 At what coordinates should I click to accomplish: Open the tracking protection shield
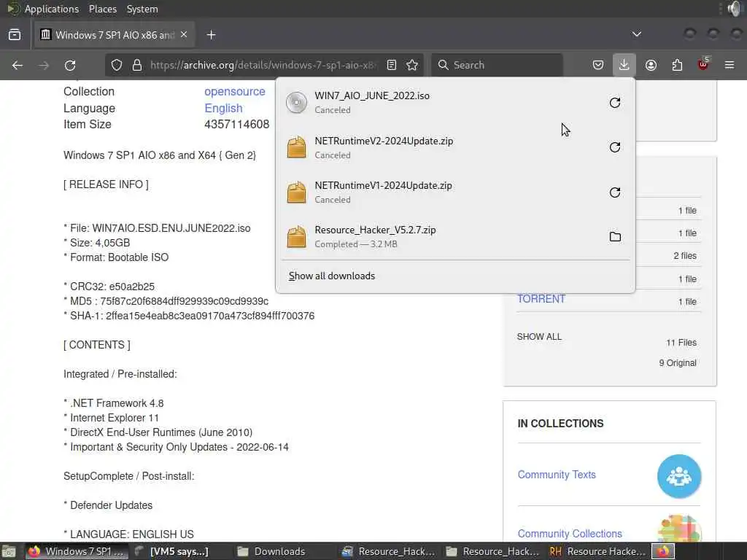(x=116, y=65)
